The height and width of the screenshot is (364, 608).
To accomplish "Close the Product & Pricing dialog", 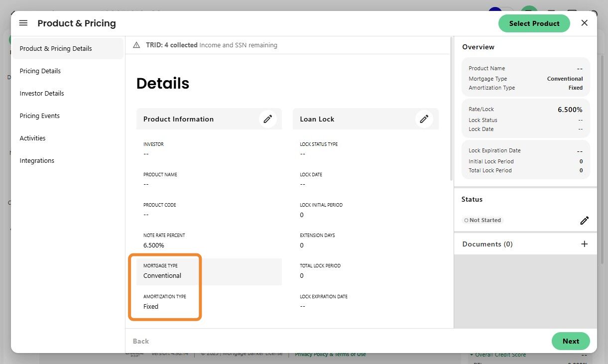I will point(585,23).
